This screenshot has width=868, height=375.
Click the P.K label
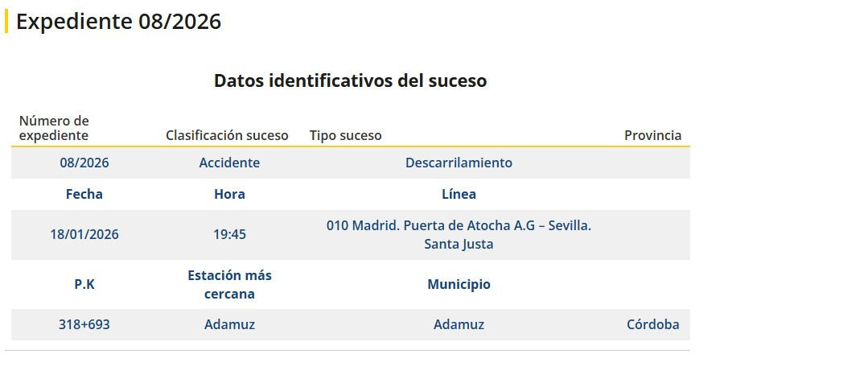pos(84,284)
